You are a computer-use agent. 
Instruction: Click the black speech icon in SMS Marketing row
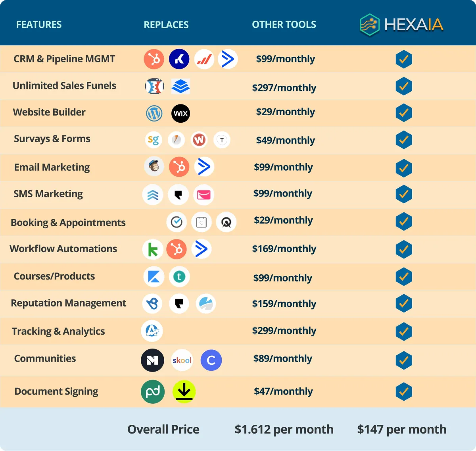click(178, 195)
